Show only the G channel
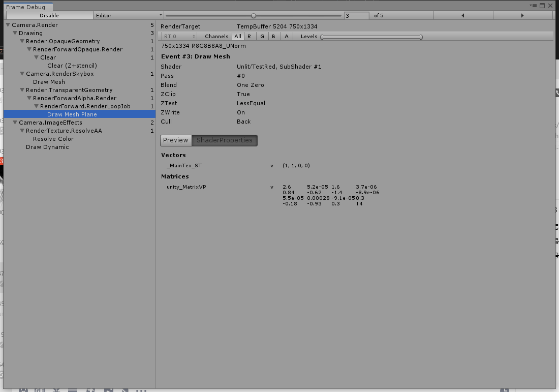Image resolution: width=559 pixels, height=392 pixels. point(262,37)
